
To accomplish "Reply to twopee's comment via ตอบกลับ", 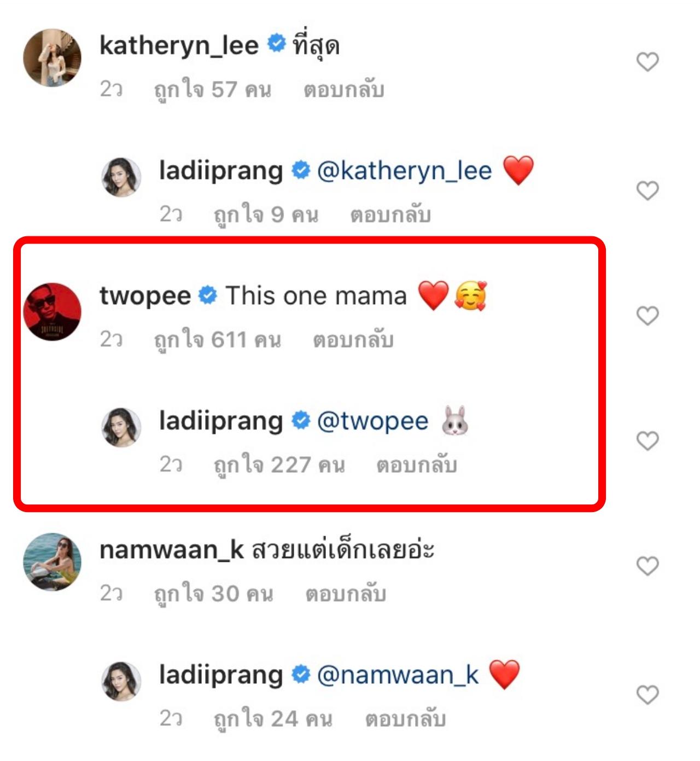I will point(353,340).
